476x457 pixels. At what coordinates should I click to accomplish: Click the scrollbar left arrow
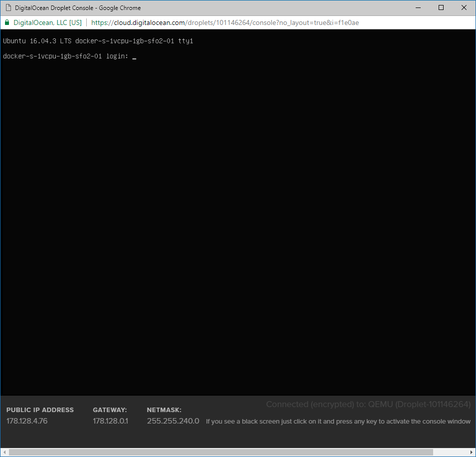coord(4,452)
